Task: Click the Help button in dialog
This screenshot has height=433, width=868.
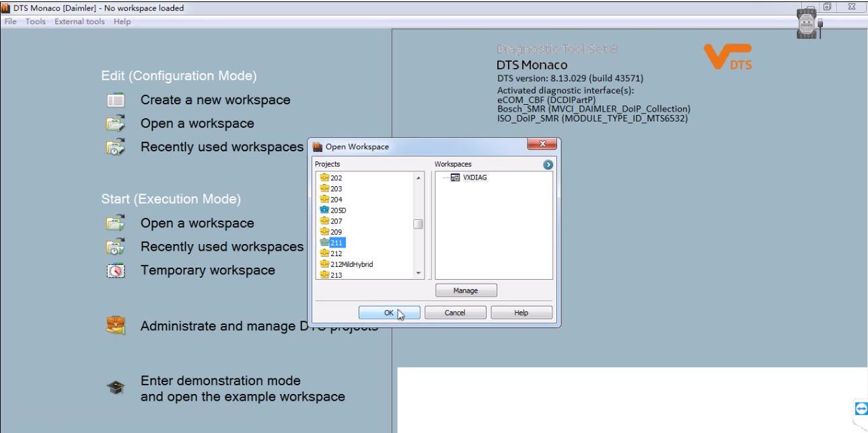Action: (x=521, y=313)
